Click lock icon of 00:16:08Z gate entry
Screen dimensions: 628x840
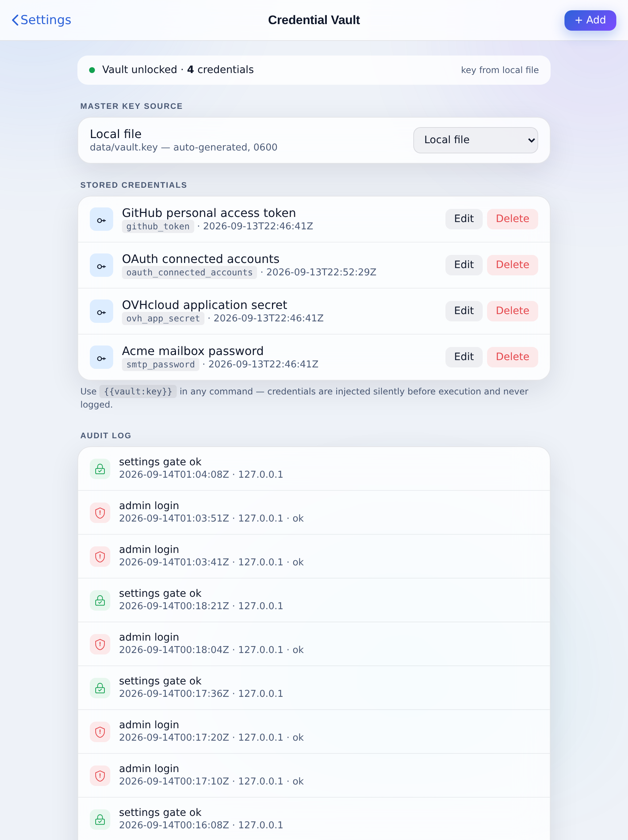[100, 819]
